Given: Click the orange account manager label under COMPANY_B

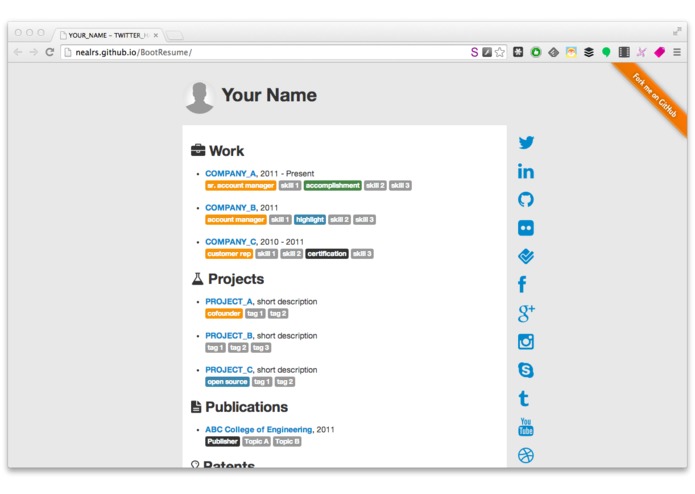Looking at the screenshot, I should pyautogui.click(x=236, y=219).
